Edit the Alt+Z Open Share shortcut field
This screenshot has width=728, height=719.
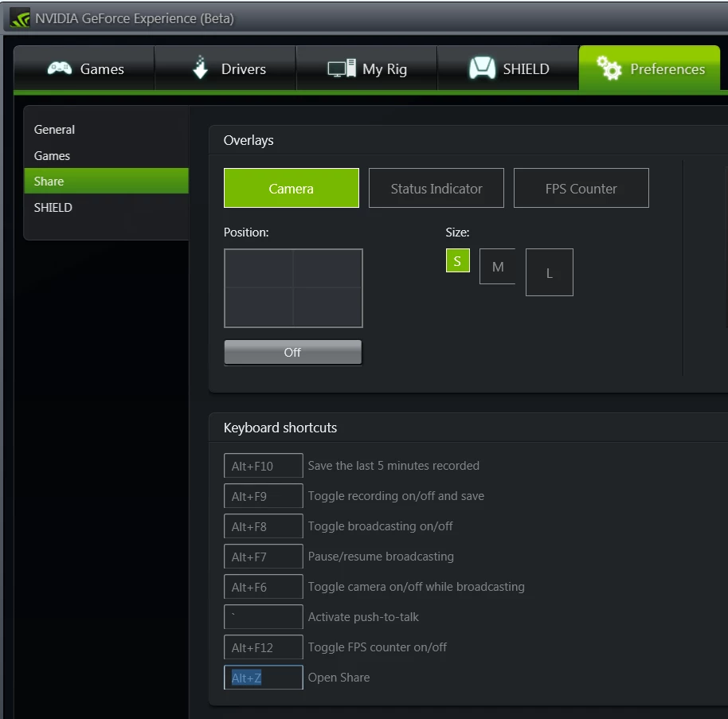(264, 678)
